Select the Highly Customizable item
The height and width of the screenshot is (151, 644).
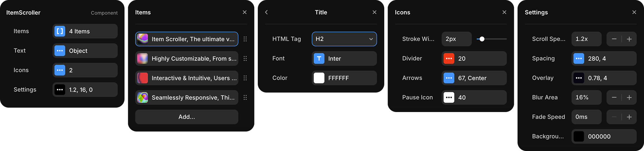pyautogui.click(x=187, y=58)
